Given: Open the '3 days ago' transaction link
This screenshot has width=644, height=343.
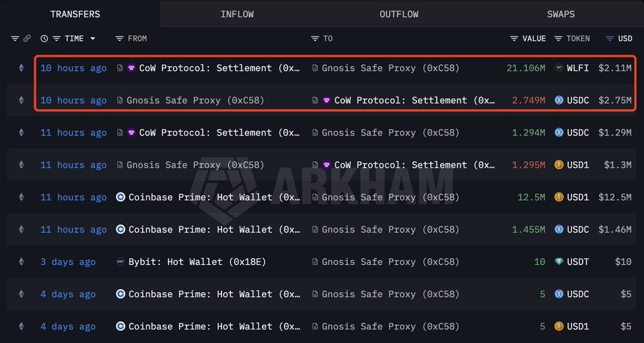Looking at the screenshot, I should (67, 262).
